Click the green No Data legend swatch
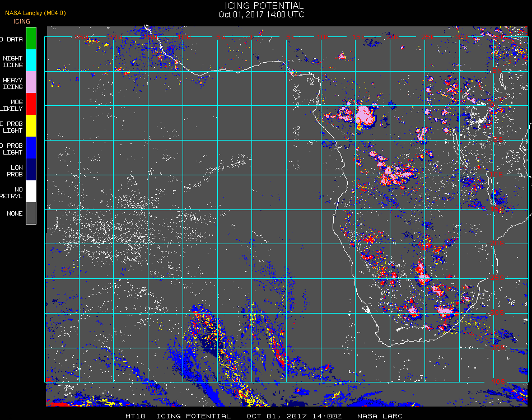Image resolution: width=532 pixels, height=420 pixels. coord(31,39)
